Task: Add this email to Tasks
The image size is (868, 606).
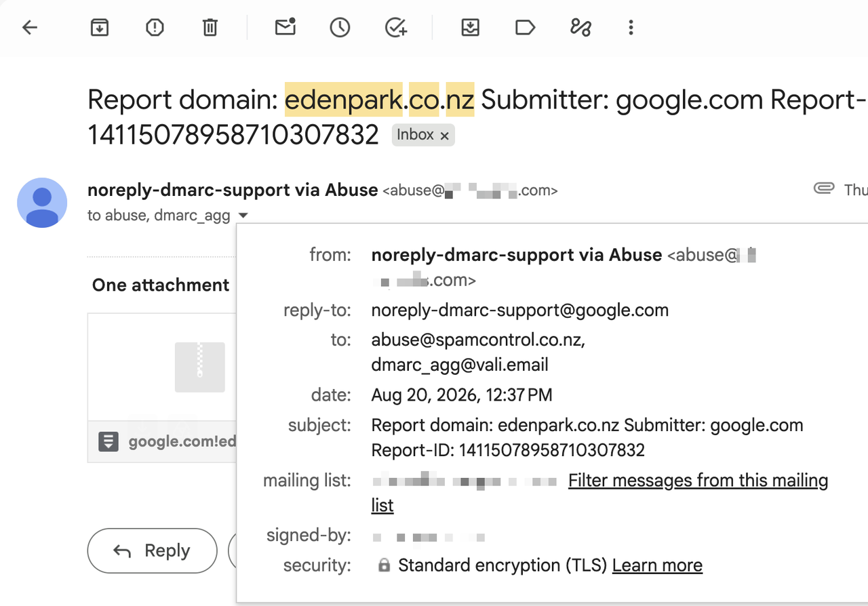Action: click(396, 28)
